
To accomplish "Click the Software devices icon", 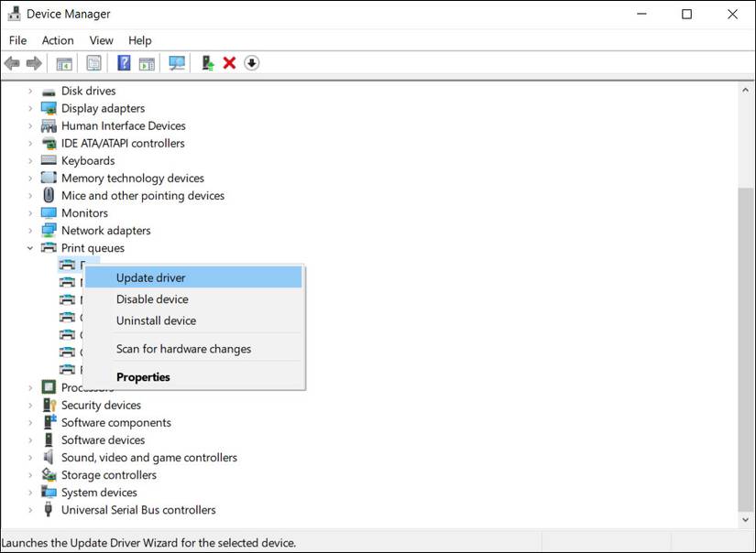I will pyautogui.click(x=49, y=439).
